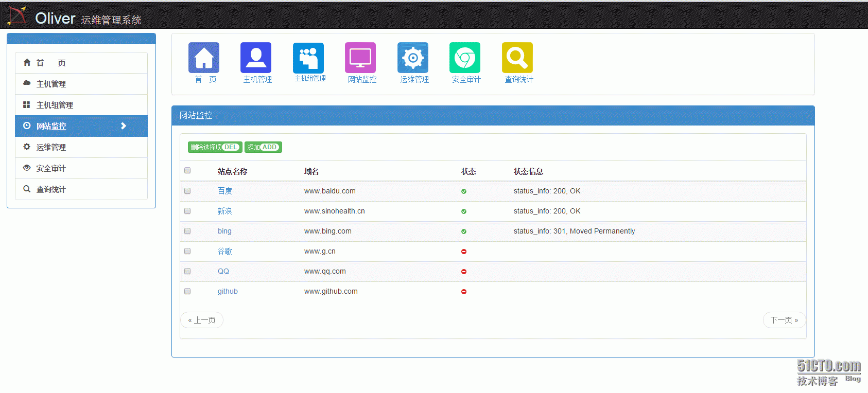Click the www.github.com domain cell
Image resolution: width=868 pixels, height=393 pixels.
coord(331,291)
